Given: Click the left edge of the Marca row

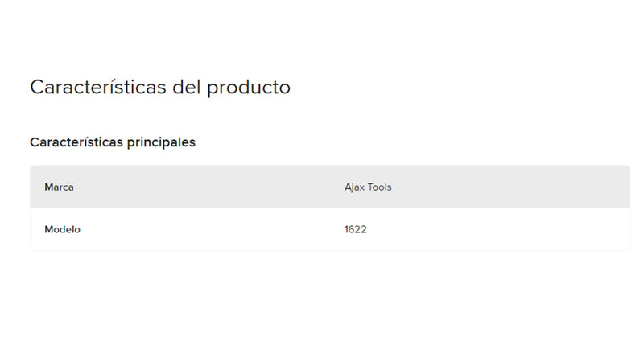Looking at the screenshot, I should [35, 187].
